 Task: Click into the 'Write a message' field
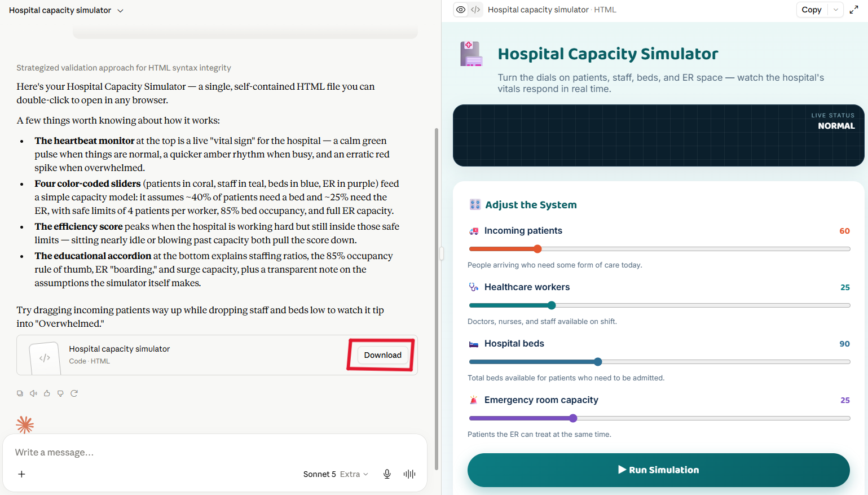click(214, 452)
